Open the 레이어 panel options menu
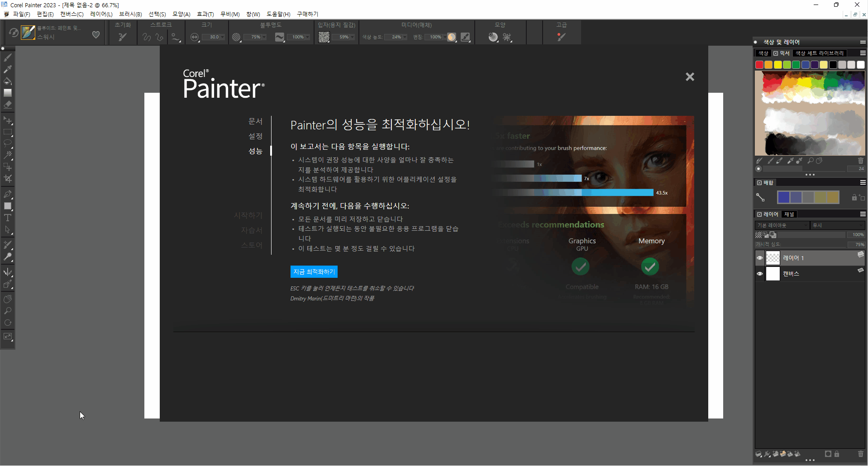 (x=863, y=214)
